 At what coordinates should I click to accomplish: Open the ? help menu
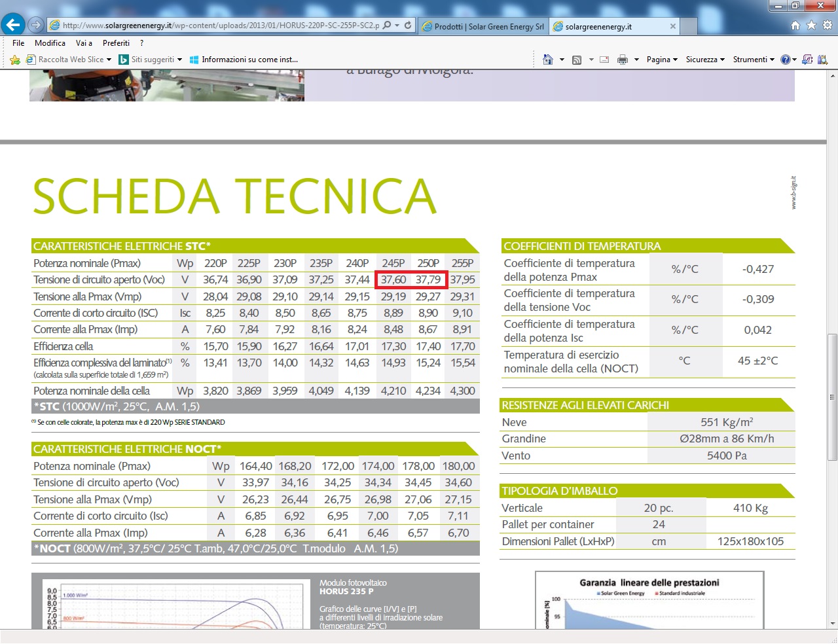coord(141,43)
